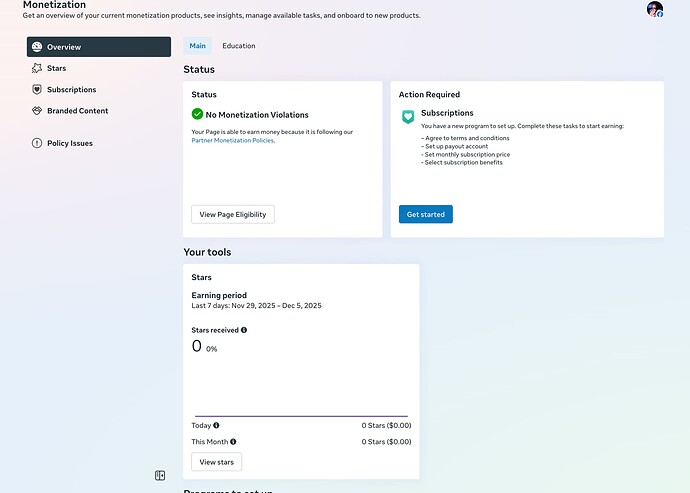Click the Earning period heading in the Stars card
690x493 pixels.
[219, 295]
